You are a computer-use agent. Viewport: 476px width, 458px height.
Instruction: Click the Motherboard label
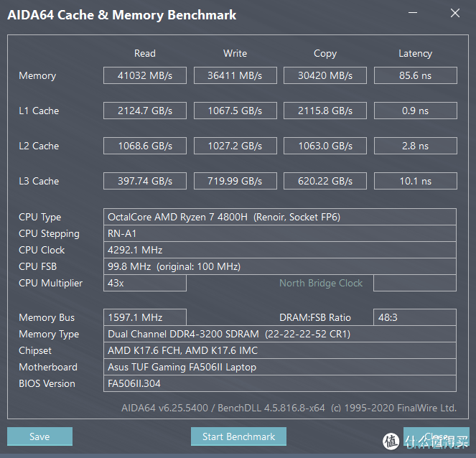(48, 367)
